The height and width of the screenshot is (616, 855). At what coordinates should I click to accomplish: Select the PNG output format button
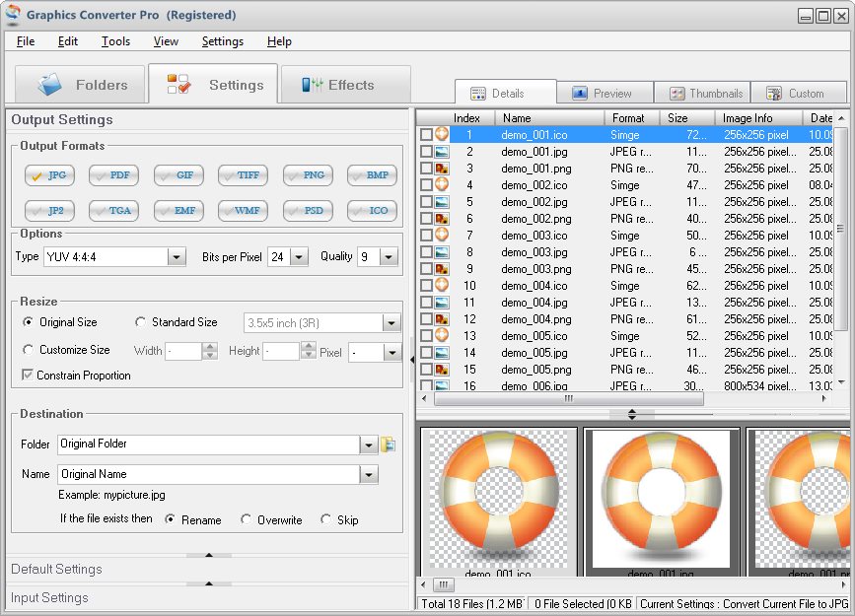click(308, 175)
